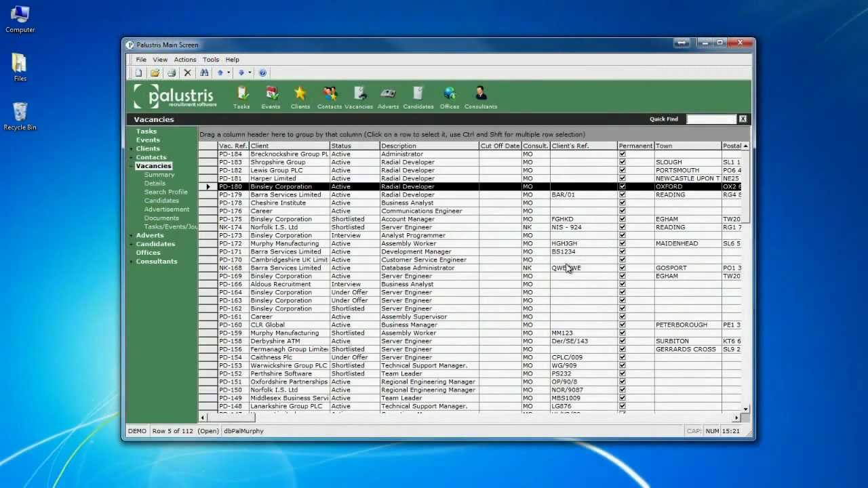Select Advertisement under Vacancies
Image resolution: width=868 pixels, height=488 pixels.
coord(167,209)
